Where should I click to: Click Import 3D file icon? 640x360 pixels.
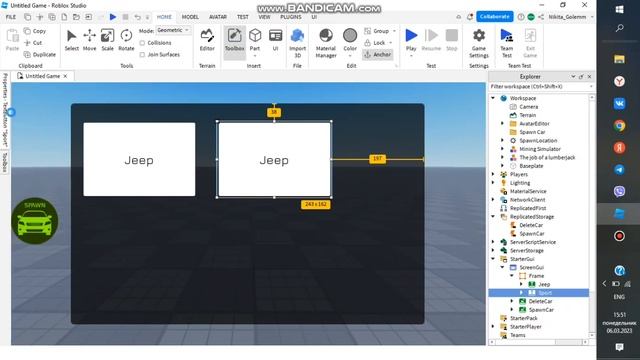[x=298, y=43]
